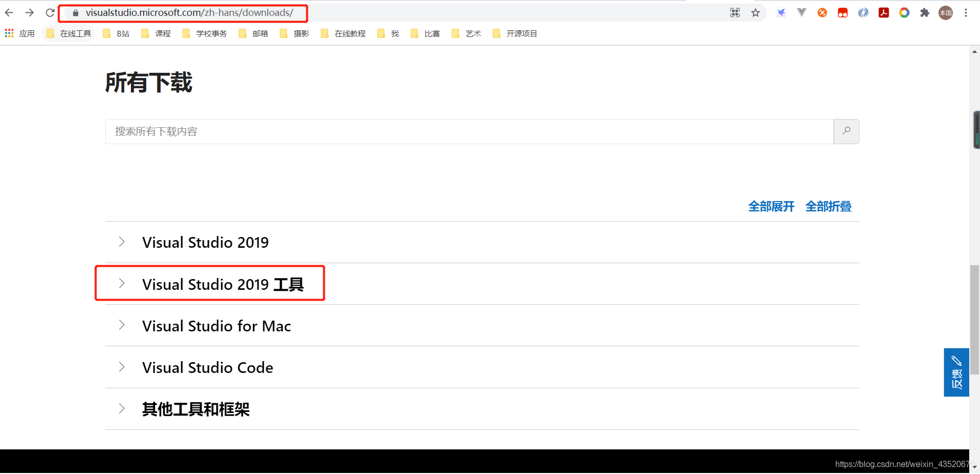Open the extensions puzzle-piece menu
This screenshot has height=474, width=980.
click(925, 13)
